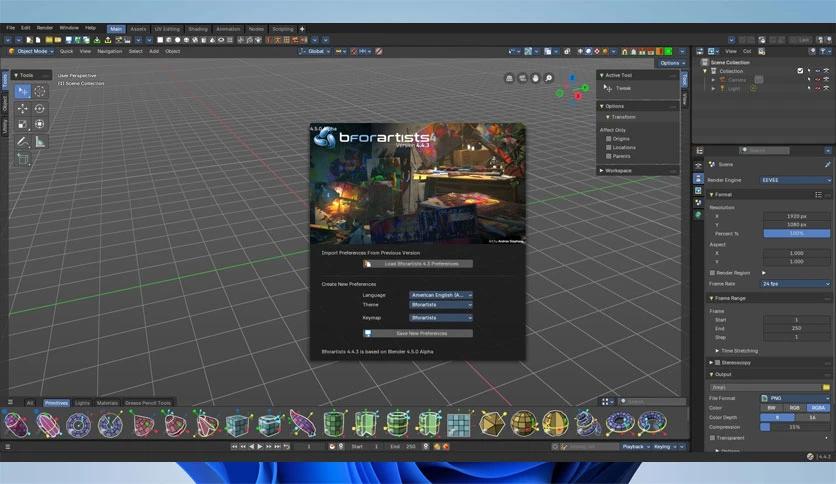Open the Render menu
836x484 pixels.
[x=45, y=28]
